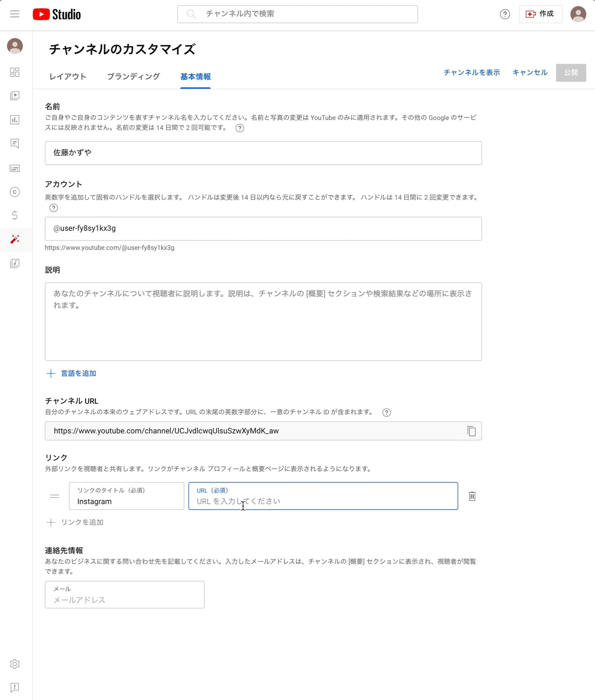The width and height of the screenshot is (595, 700).
Task: Switch to the レイアウト tab
Action: pyautogui.click(x=68, y=77)
